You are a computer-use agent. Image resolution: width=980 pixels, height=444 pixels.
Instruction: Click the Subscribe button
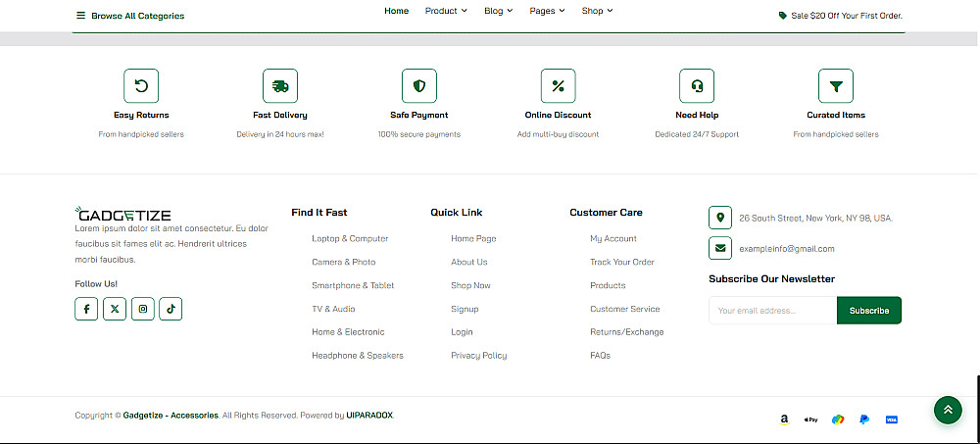pyautogui.click(x=868, y=310)
